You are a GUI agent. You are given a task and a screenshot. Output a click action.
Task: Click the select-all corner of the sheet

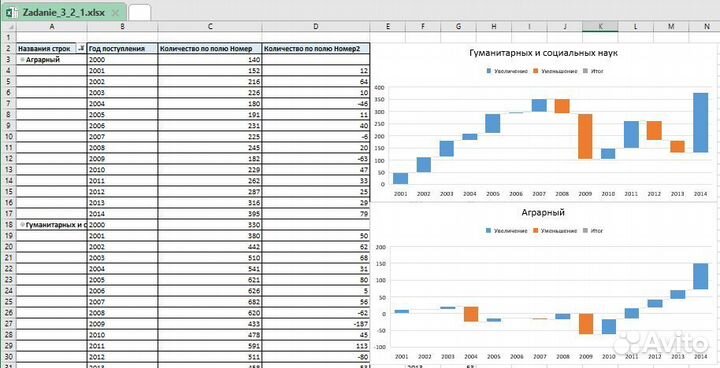8,27
